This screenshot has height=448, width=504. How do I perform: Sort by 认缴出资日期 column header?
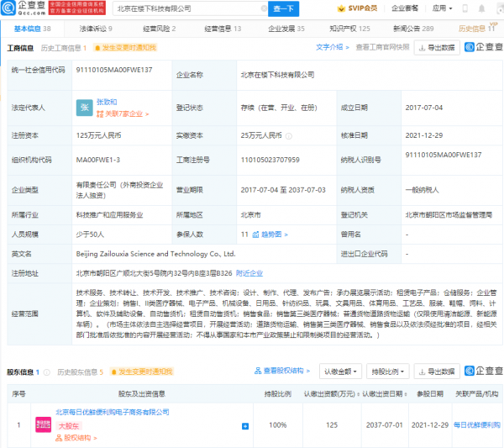click(385, 394)
